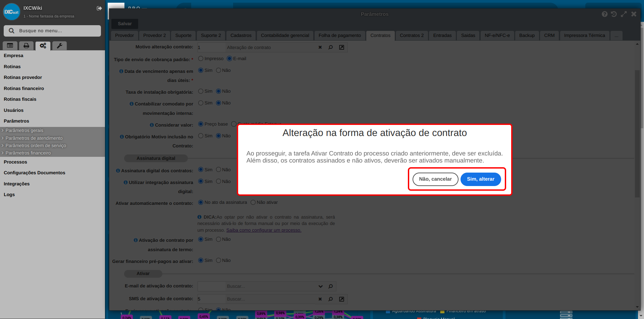Viewport: 644px width, 319px height.
Task: Click info icon for Utilizar integração assinatura
Action: (125, 182)
